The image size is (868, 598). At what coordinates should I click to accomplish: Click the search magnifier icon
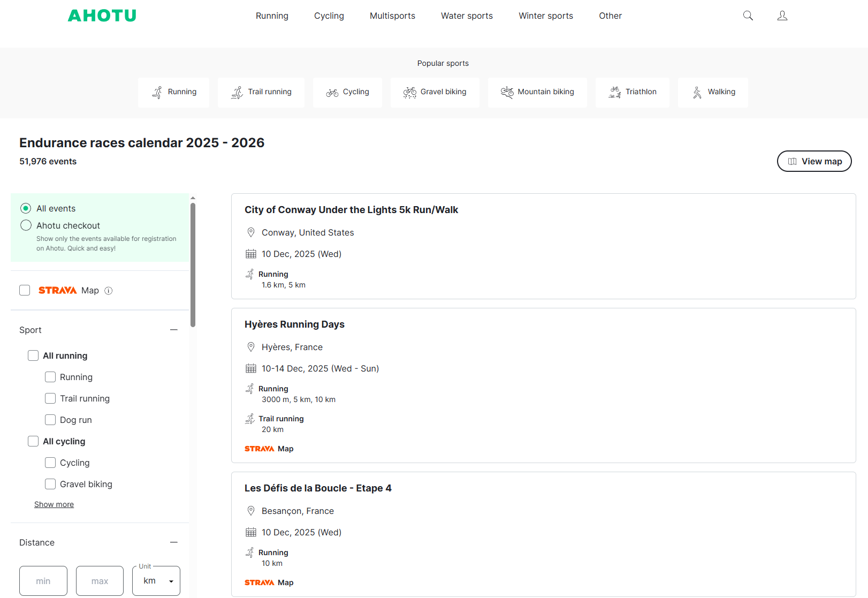point(748,16)
